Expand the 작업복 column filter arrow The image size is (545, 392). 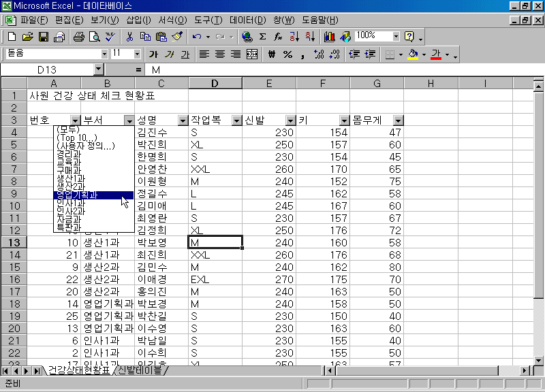[236, 120]
